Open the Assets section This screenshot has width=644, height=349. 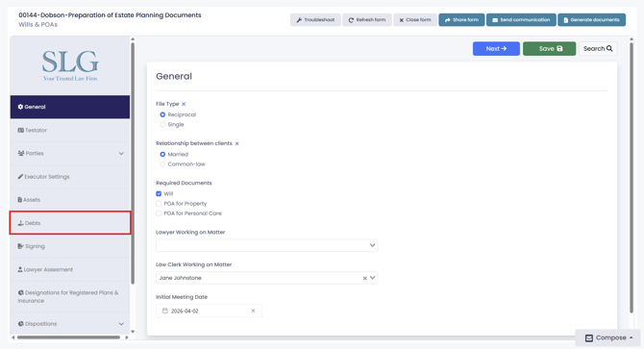[x=70, y=200]
